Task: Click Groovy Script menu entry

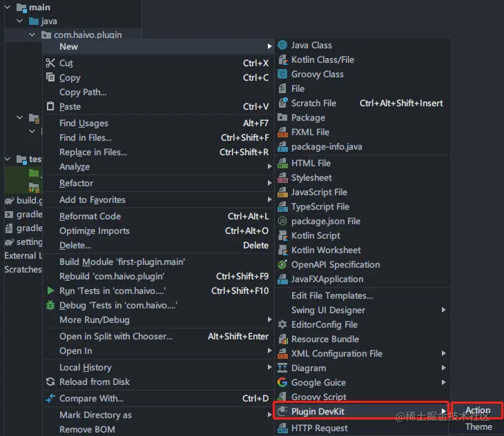Action: point(362,397)
